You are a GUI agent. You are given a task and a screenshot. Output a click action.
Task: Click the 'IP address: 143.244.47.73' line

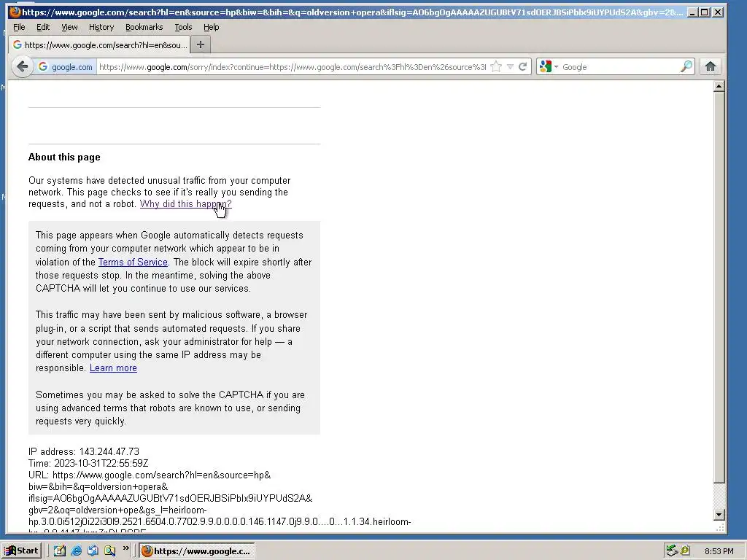(84, 451)
